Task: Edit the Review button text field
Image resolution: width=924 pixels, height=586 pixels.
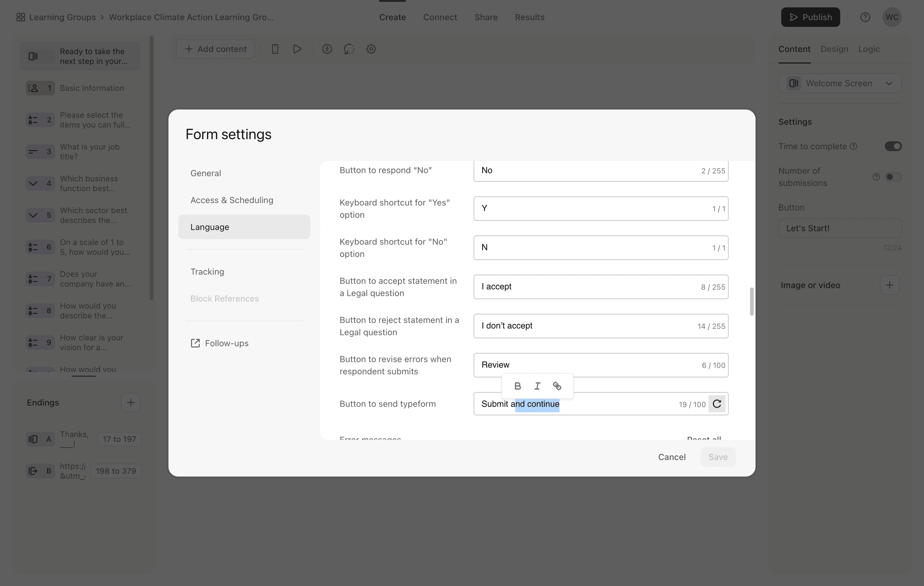Action: (x=601, y=365)
